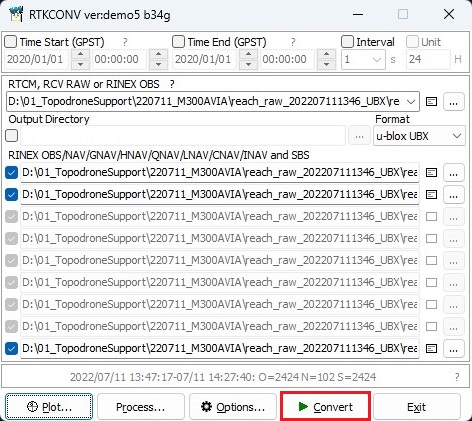Browse for the input file with ... button
Screen dimensions: 472x421
pos(453,101)
